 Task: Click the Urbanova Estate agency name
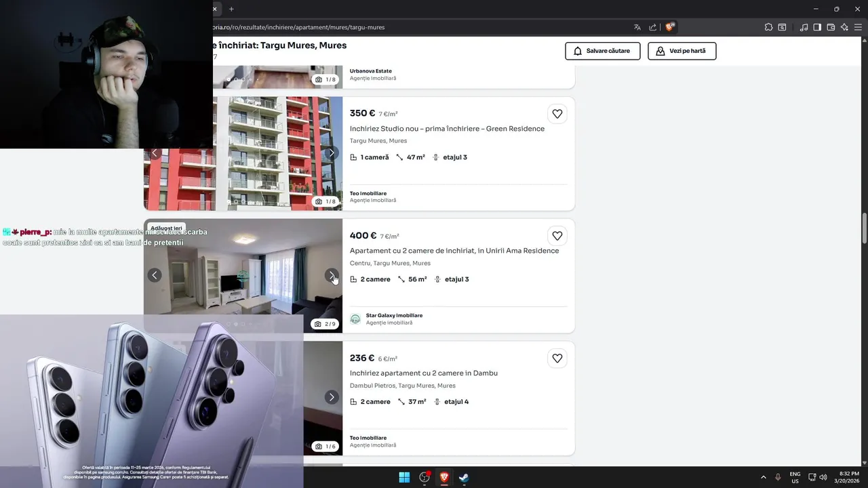(x=371, y=71)
